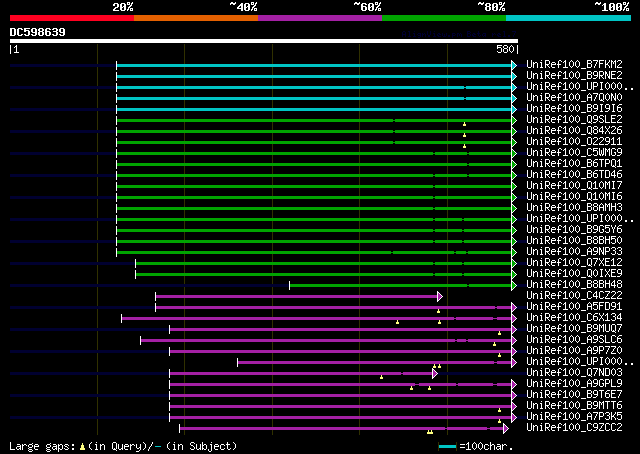Click the arrowhead ending the B7FKM2 alignment
640x454 pixels.
click(514, 65)
